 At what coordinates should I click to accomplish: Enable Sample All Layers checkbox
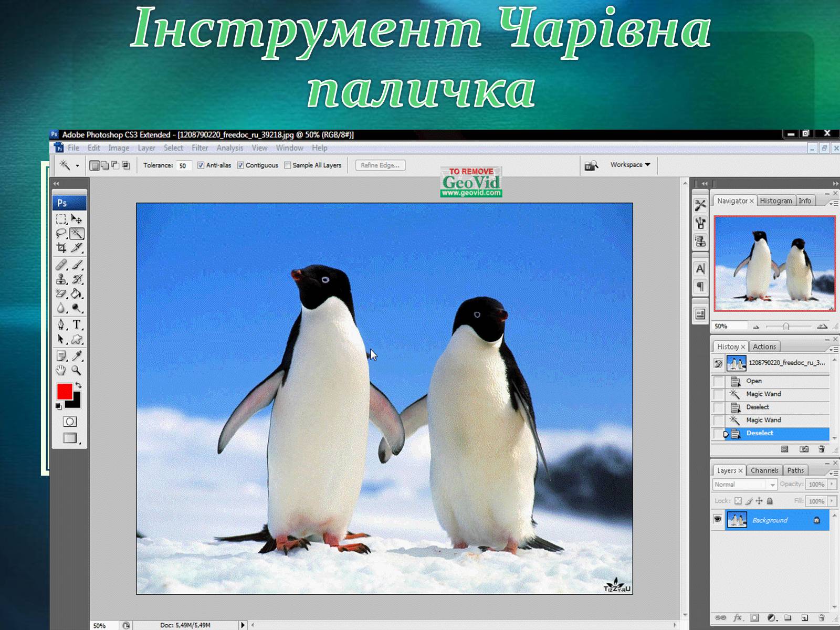287,165
